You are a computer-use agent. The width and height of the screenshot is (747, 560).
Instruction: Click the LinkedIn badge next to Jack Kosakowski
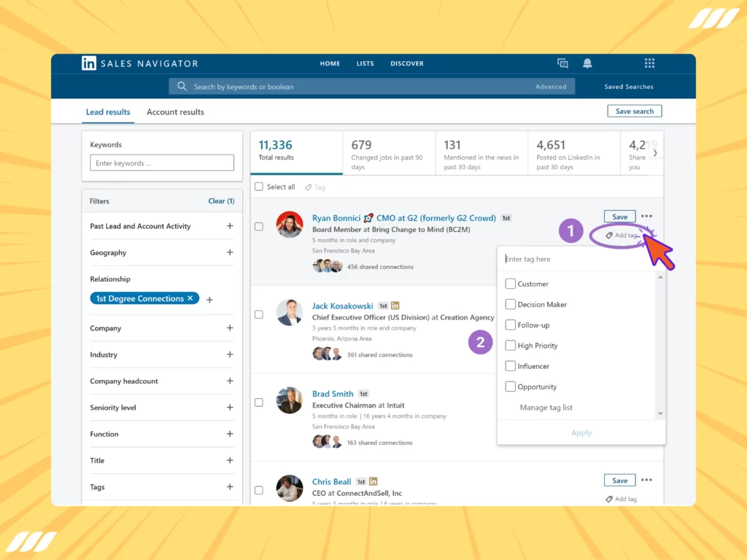coord(395,306)
